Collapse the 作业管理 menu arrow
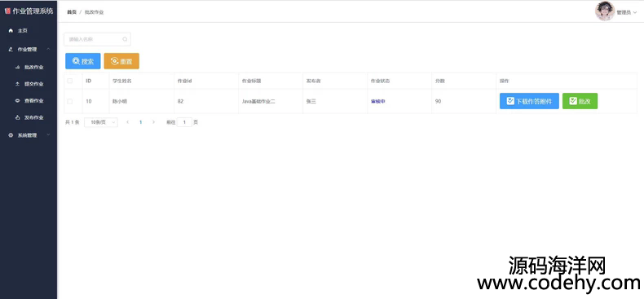 tap(48, 49)
